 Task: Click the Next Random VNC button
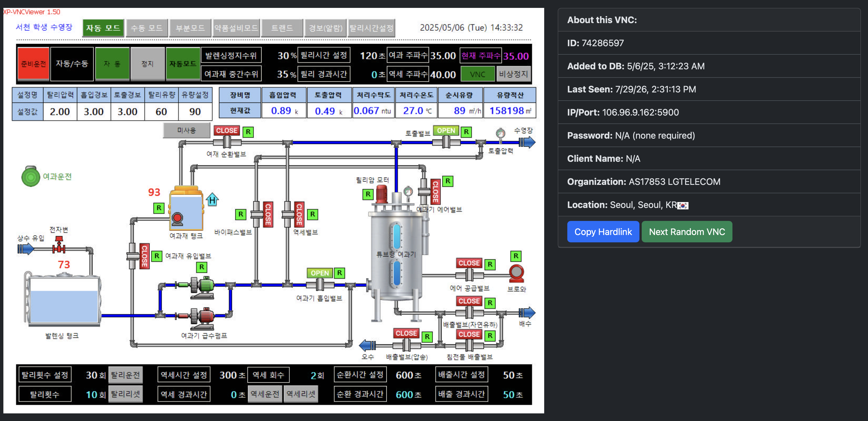(687, 232)
